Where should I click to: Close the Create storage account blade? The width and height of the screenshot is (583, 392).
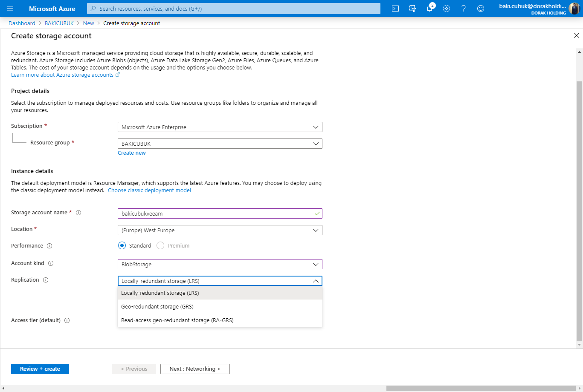[577, 36]
